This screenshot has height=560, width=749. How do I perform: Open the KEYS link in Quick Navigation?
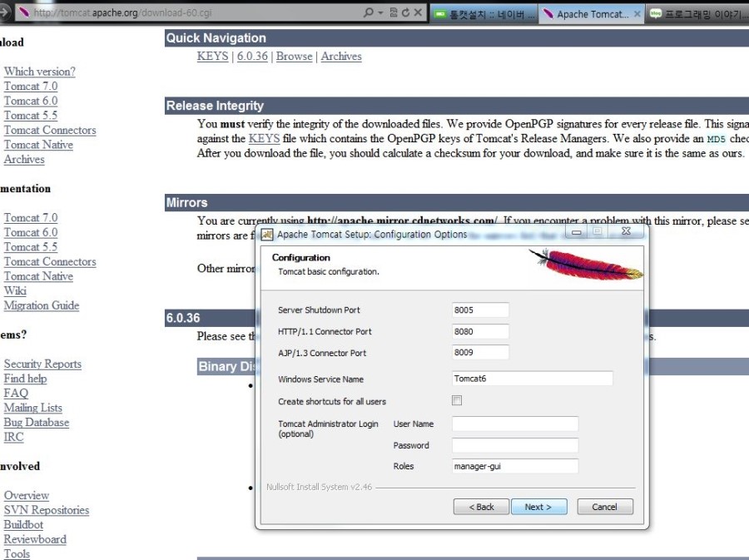pyautogui.click(x=212, y=57)
